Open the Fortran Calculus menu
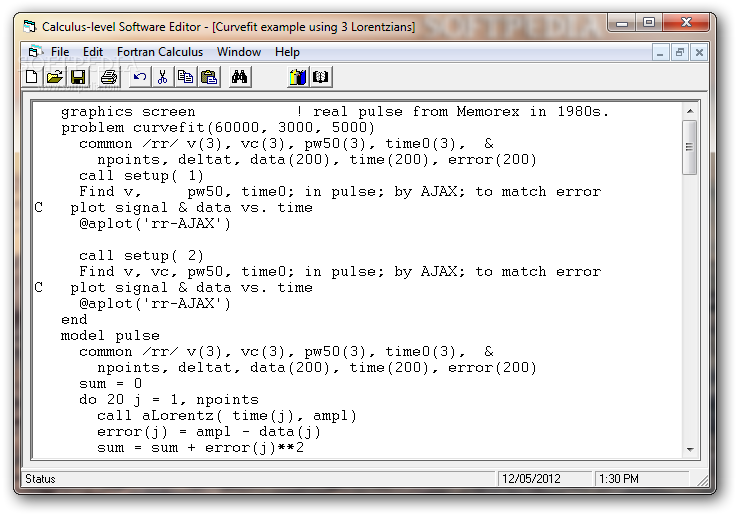Image resolution: width=737 pixels, height=515 pixels. tap(160, 52)
